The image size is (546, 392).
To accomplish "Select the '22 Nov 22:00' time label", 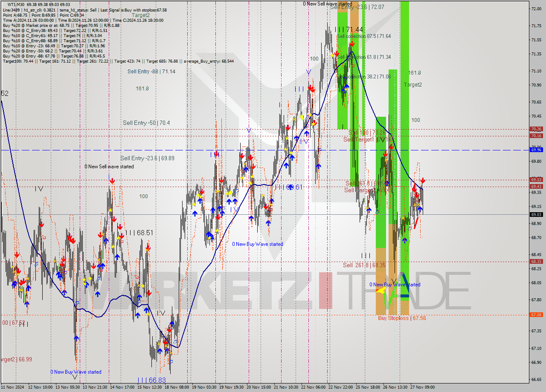I will 341,387.
